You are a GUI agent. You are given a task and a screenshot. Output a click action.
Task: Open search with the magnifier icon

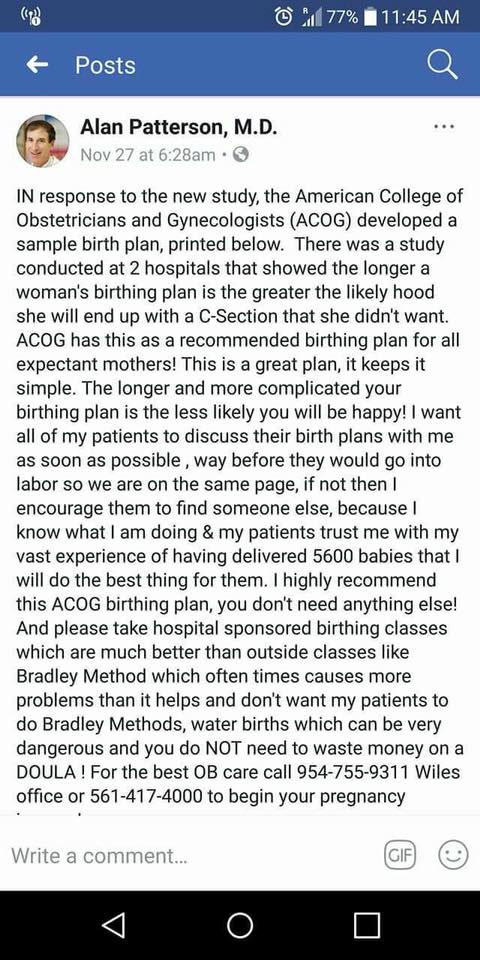(442, 65)
